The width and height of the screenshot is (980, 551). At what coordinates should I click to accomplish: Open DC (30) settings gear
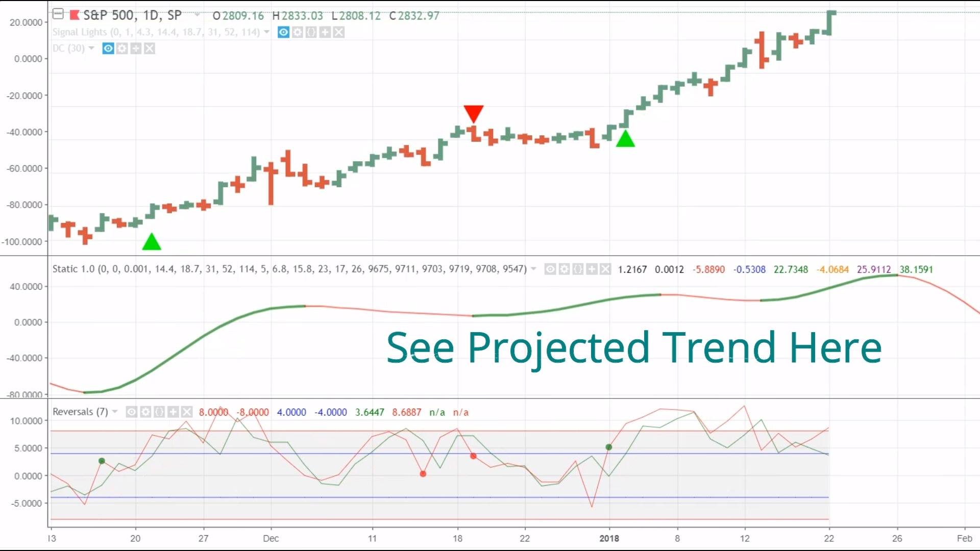click(x=122, y=48)
